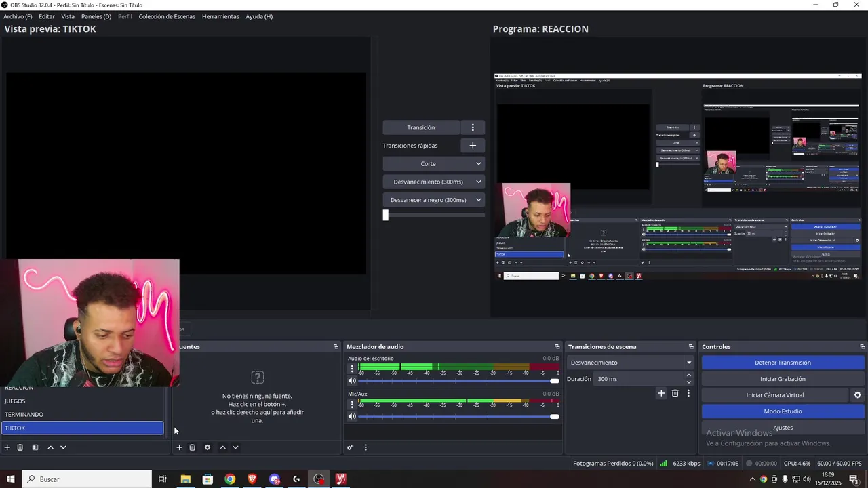Open Desvanecimiento scene transition combo box
Viewport: 868px width, 488px height.
pos(631,363)
